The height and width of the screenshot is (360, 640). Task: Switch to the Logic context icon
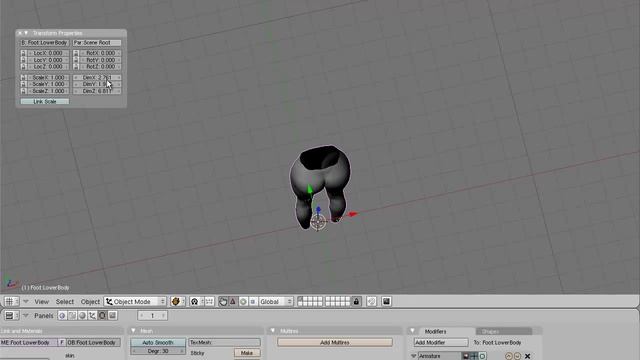(62, 316)
